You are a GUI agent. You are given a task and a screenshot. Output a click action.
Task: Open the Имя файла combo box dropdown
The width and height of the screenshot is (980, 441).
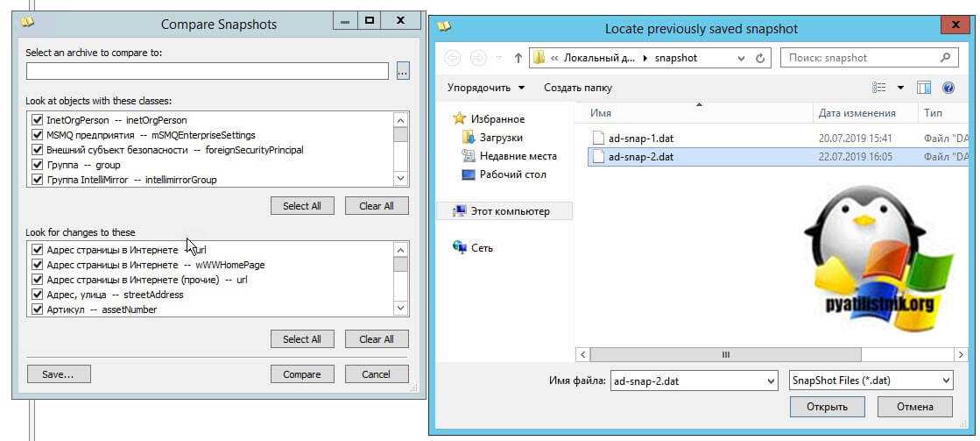pyautogui.click(x=770, y=380)
